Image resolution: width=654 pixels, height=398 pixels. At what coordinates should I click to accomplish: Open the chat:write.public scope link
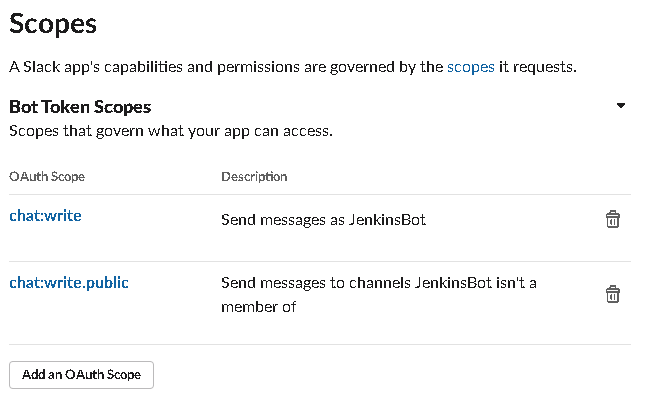click(69, 283)
